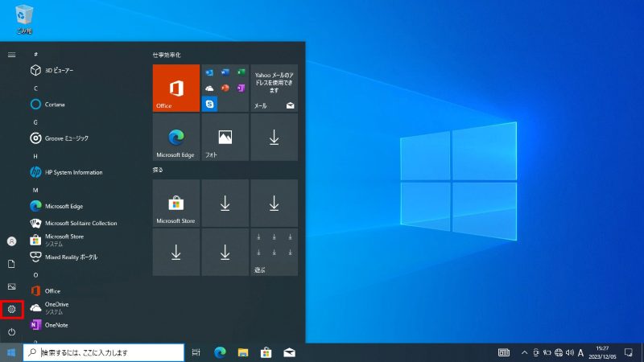The height and width of the screenshot is (362, 644).
Task: Click the letter C section header
Action: (x=35, y=88)
